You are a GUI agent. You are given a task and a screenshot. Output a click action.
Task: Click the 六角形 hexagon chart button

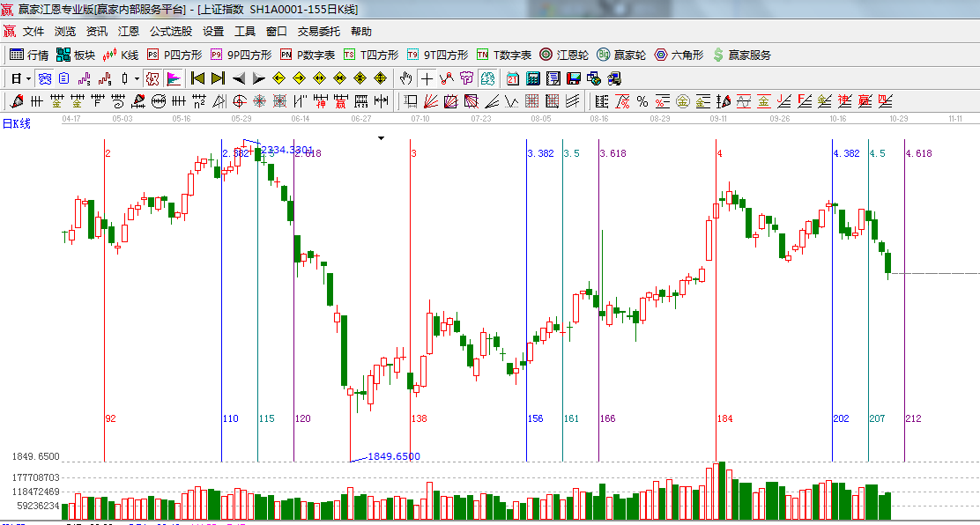pyautogui.click(x=679, y=55)
